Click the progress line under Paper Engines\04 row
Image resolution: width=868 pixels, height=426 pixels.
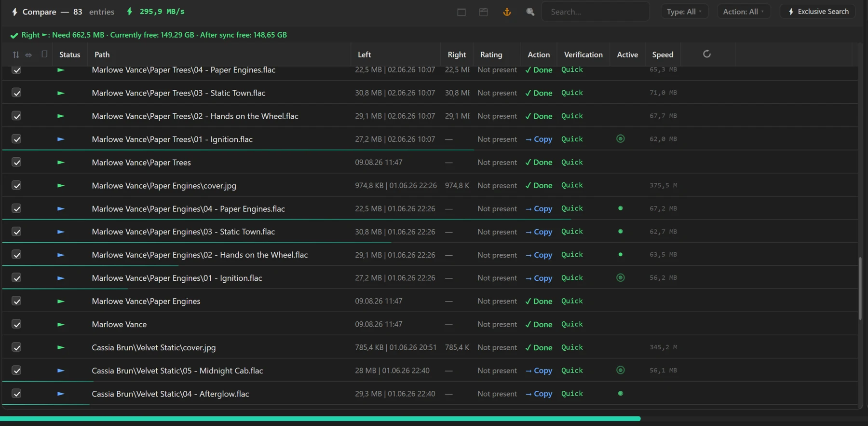click(287, 220)
